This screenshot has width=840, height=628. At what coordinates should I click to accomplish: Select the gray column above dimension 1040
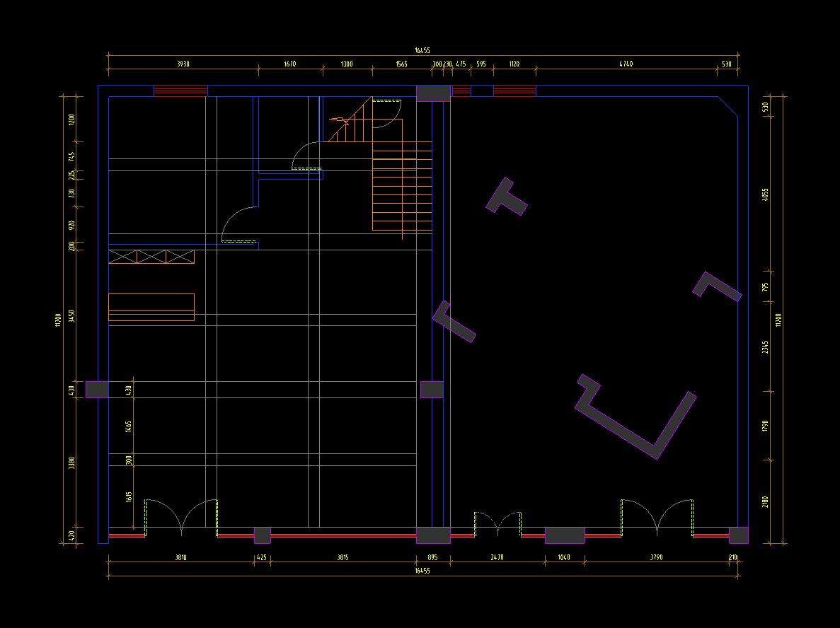pyautogui.click(x=565, y=535)
